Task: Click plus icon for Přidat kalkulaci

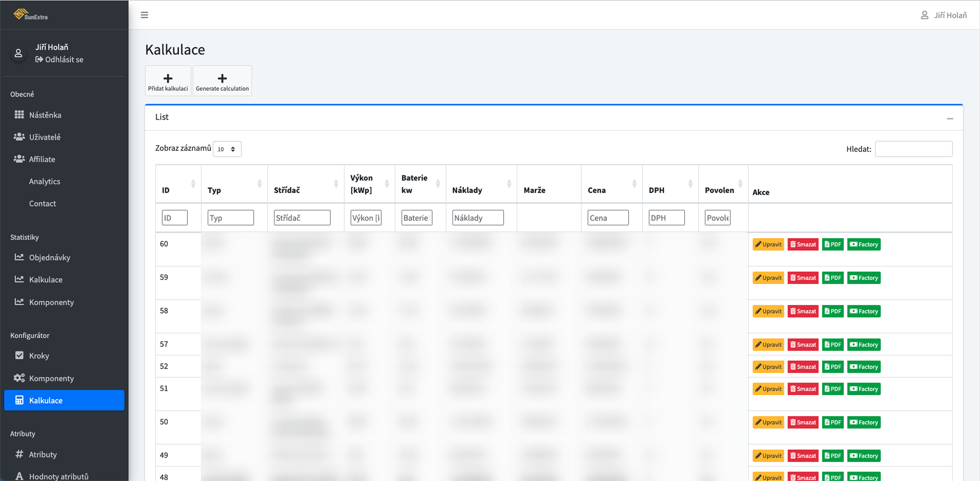Action: pos(168,78)
